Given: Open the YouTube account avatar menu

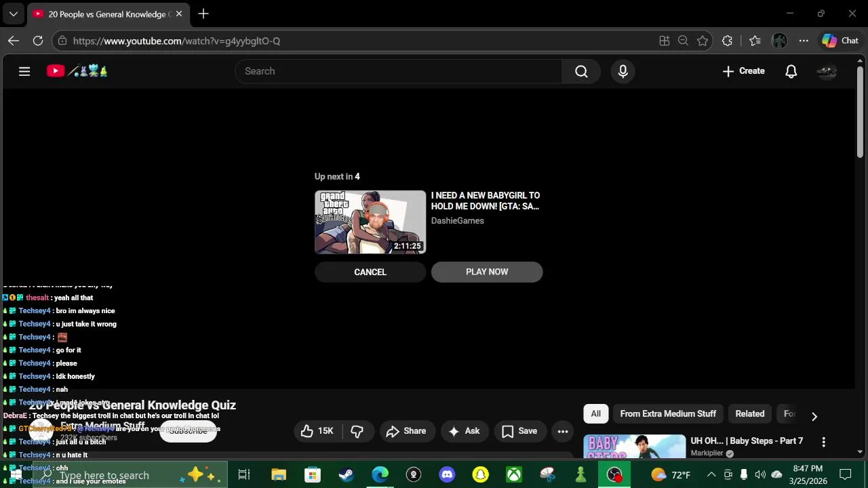Looking at the screenshot, I should 827,71.
